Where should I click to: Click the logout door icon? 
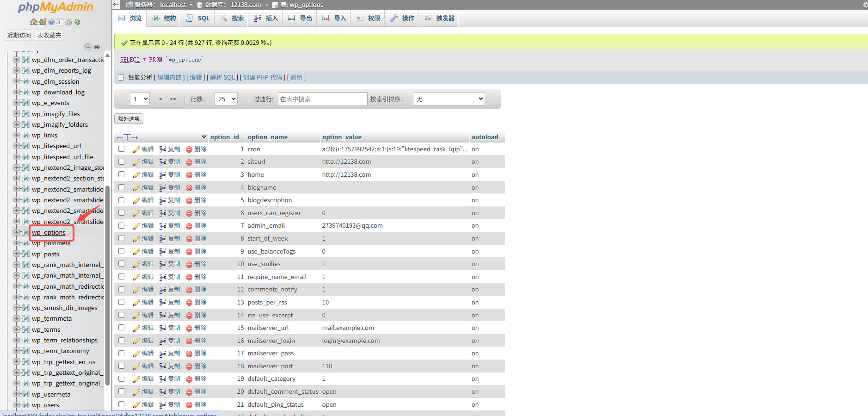point(43,22)
